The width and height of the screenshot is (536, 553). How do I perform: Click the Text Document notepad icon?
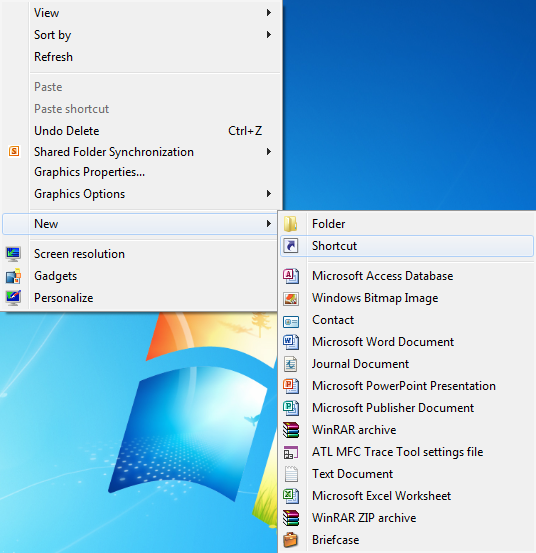(291, 474)
